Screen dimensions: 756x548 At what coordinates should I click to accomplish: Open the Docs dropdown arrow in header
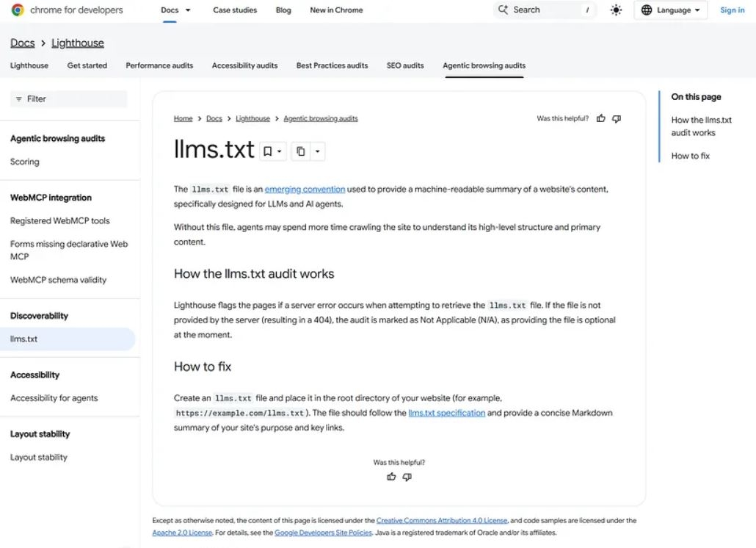(x=188, y=10)
